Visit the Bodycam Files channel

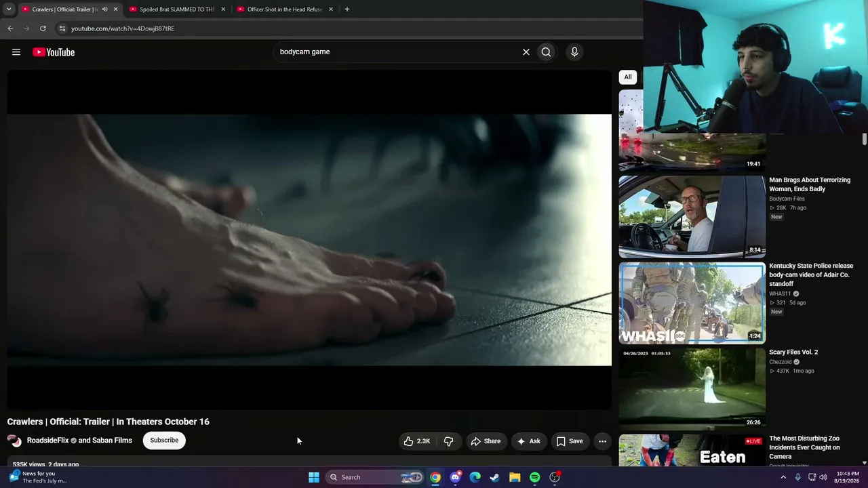(787, 199)
